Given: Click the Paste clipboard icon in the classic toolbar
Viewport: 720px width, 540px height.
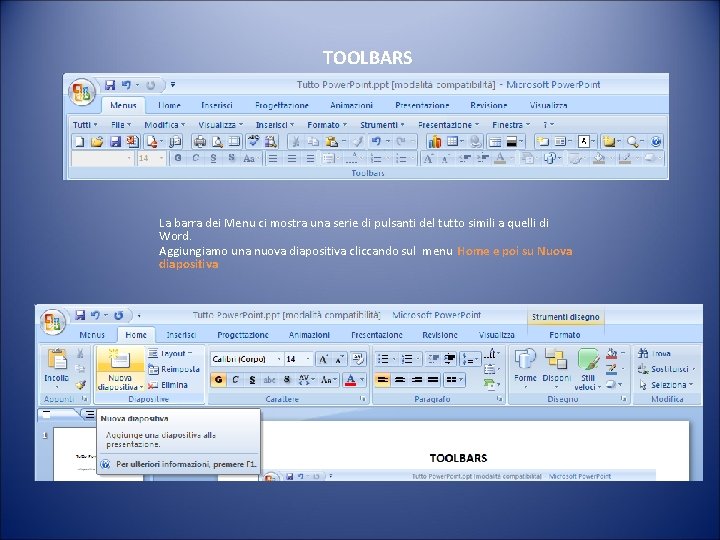Looking at the screenshot, I should [x=331, y=142].
